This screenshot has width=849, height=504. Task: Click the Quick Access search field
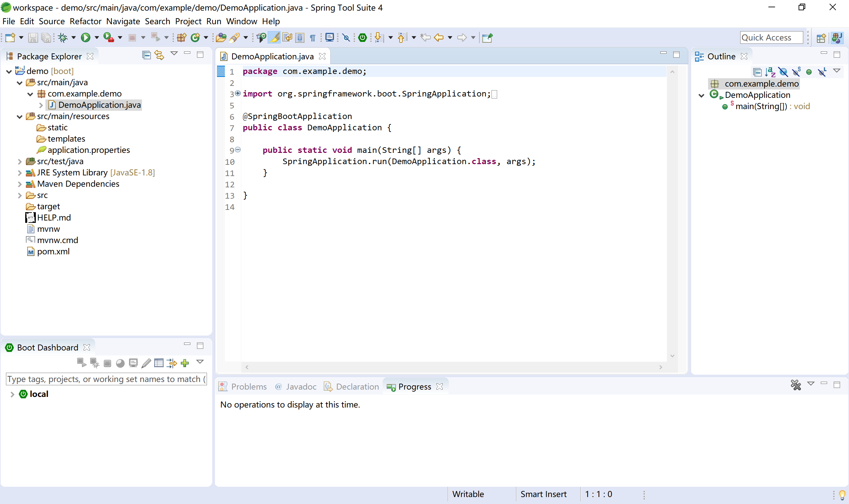pos(771,37)
